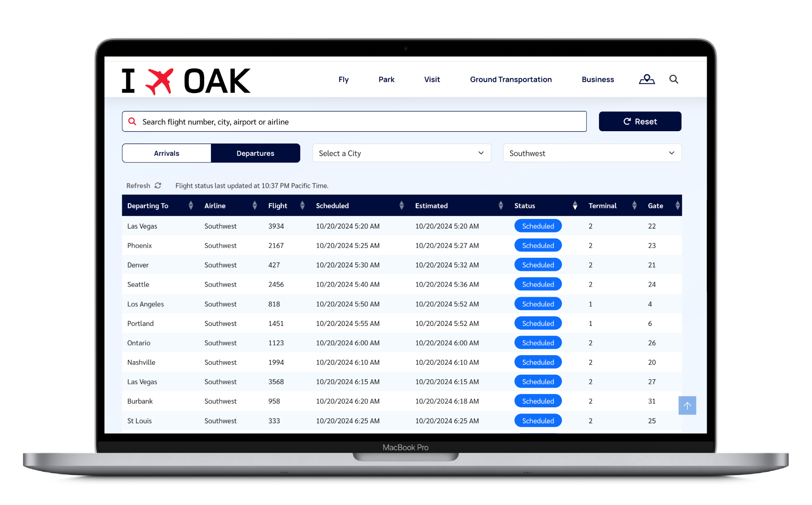Sort by Flight column arrows

point(302,205)
